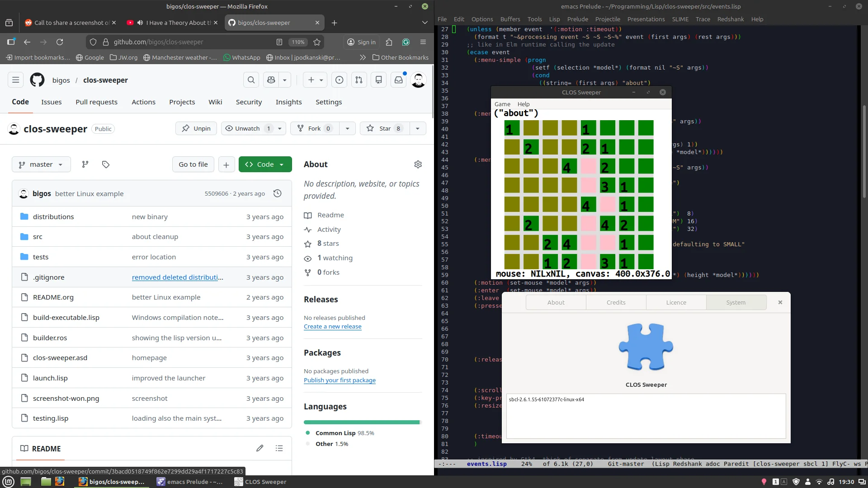Open green Code dropdown button
Screen dimensions: 868x488
(x=265, y=164)
